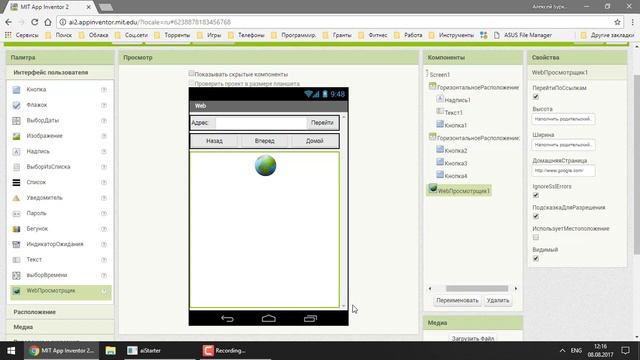Screen dimensions: 640x360
Task: Go to browser home page icon
Action: (x=48, y=22)
